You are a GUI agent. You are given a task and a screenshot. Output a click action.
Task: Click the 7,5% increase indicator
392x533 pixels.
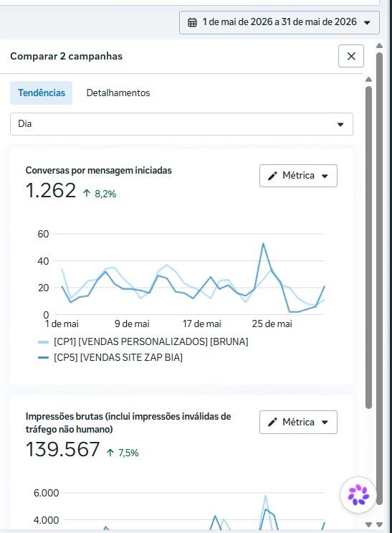tap(123, 453)
